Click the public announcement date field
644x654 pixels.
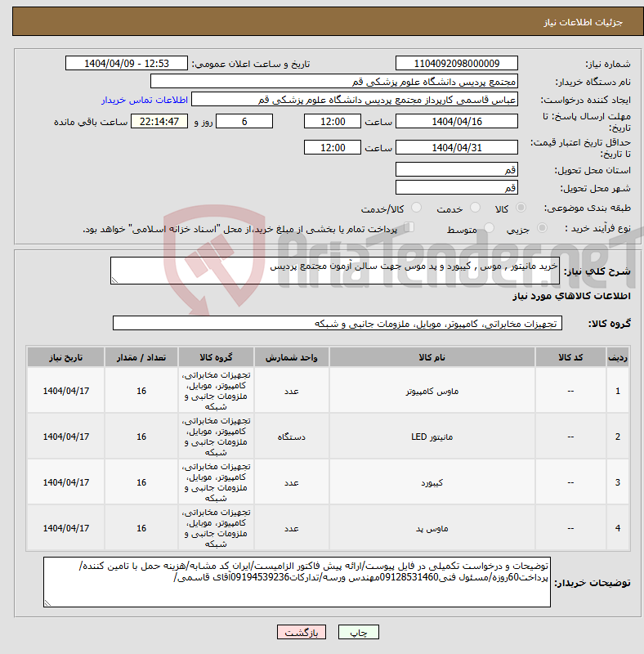[x=127, y=64]
